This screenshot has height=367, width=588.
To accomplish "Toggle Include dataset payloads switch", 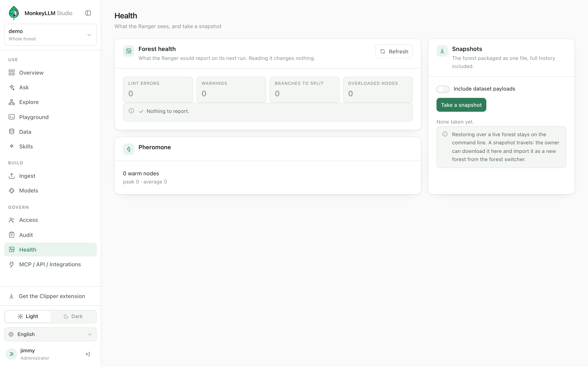I will coord(443,89).
